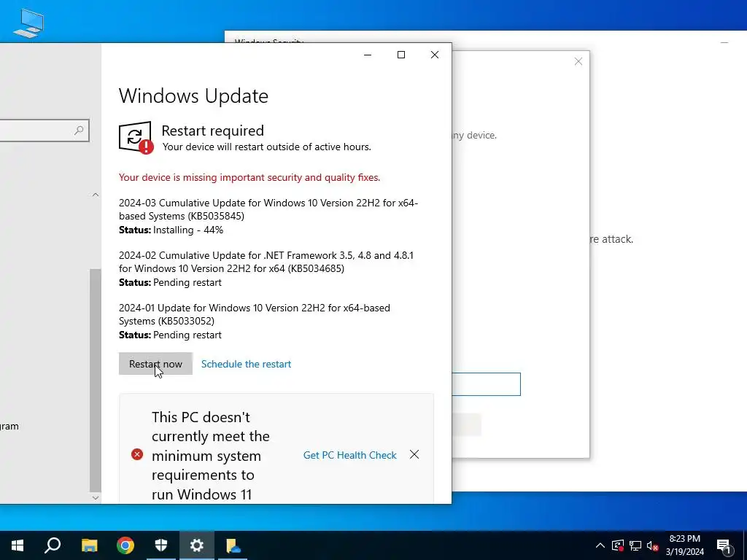
Task: Minimize the Settings window
Action: [x=368, y=55]
